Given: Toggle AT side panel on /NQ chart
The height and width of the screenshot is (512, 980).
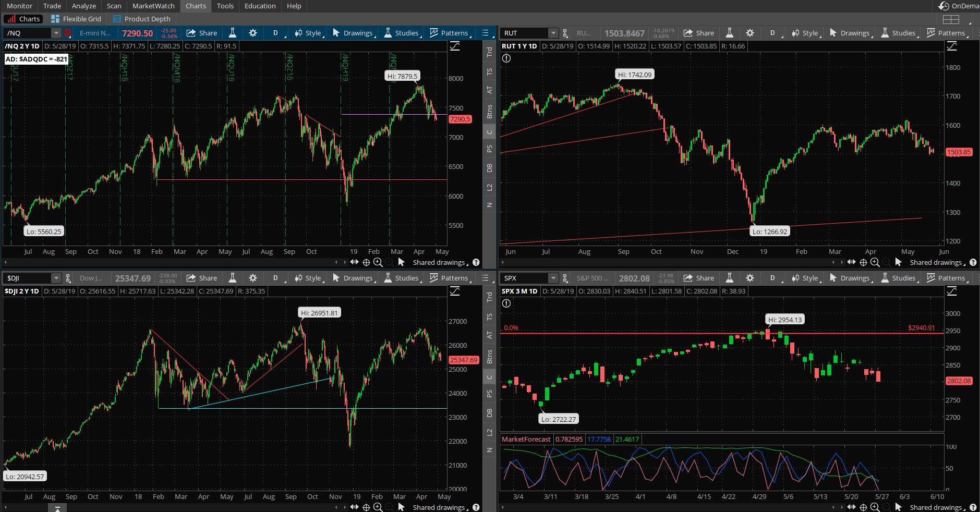Looking at the screenshot, I should (x=489, y=90).
